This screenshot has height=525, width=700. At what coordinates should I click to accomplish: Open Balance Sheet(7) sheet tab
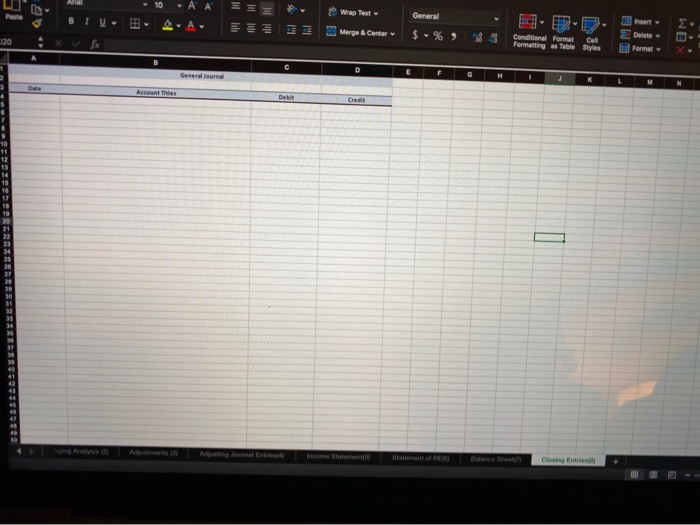pyautogui.click(x=496, y=459)
